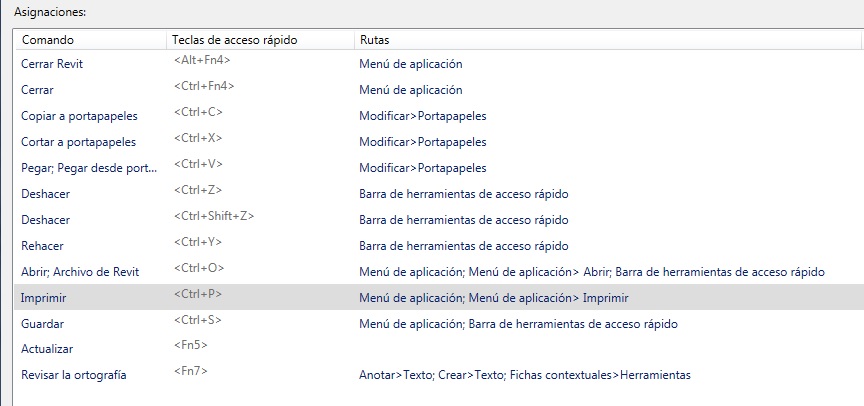Select the Cerrar command with Ctrl+Fn4
Viewport: 864px width, 406px height.
tap(37, 90)
